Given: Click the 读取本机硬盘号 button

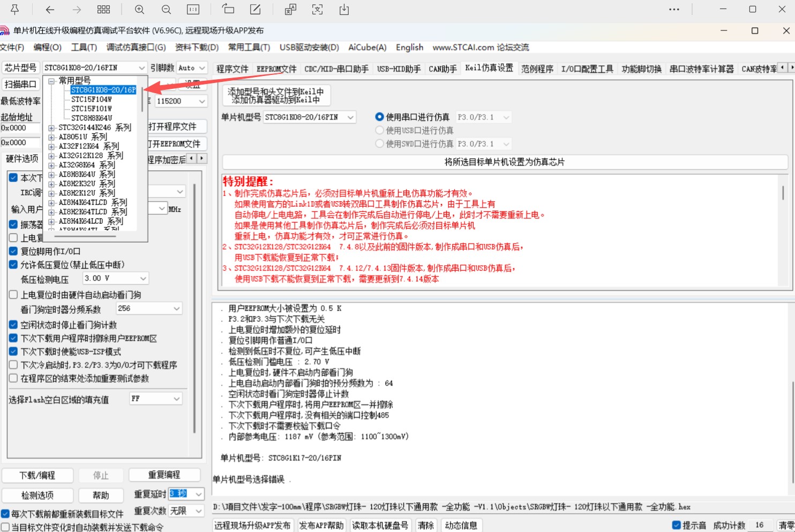Looking at the screenshot, I should click(380, 526).
